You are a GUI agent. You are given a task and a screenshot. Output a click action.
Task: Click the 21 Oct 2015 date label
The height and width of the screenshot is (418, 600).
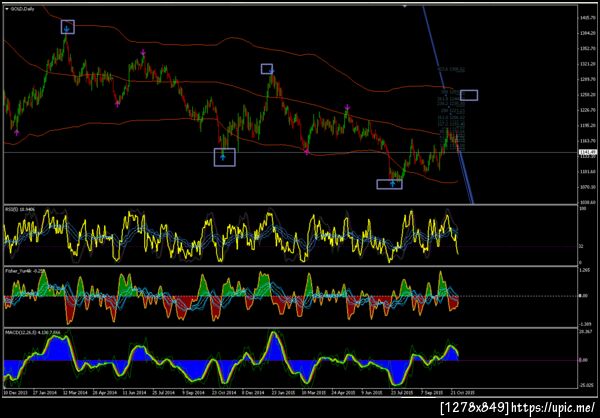(463, 393)
